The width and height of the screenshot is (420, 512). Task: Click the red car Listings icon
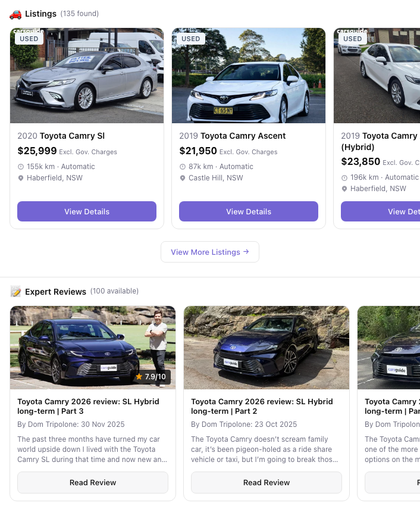(15, 14)
